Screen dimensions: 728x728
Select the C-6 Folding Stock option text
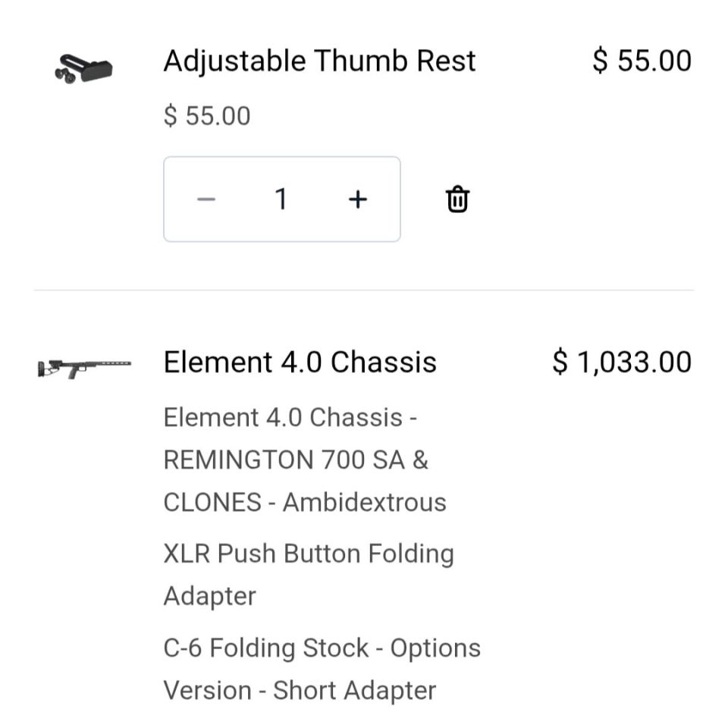click(x=321, y=648)
